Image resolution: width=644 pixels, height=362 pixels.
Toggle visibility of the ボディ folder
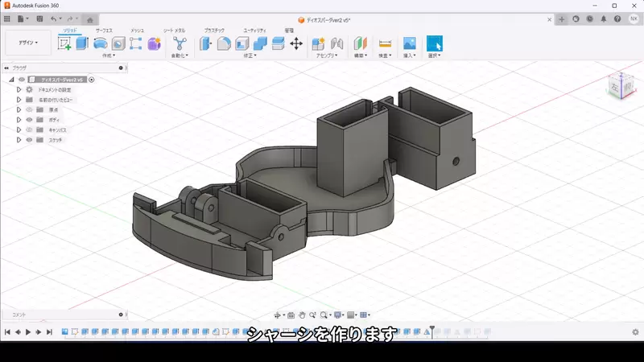click(29, 120)
